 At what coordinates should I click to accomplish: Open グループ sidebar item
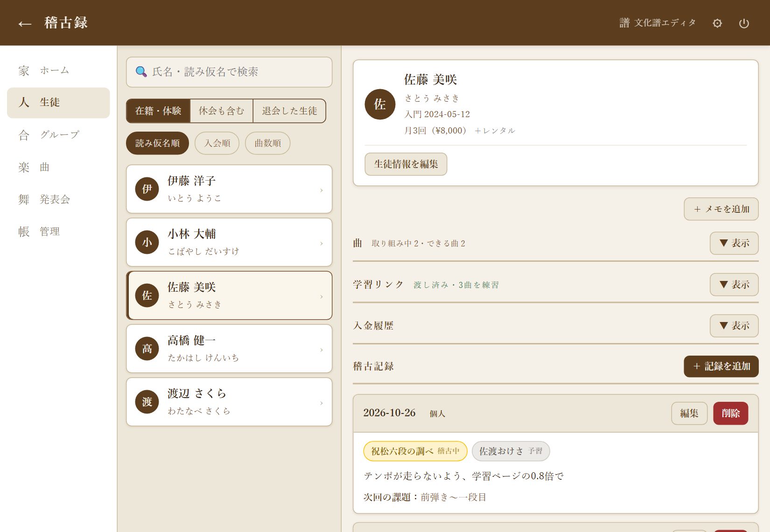pos(58,135)
